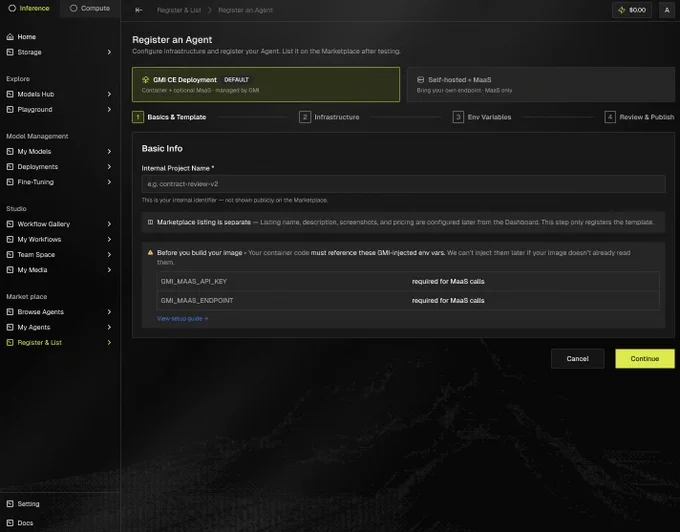680x532 pixels.
Task: Click the Home icon
Action: tap(10, 37)
